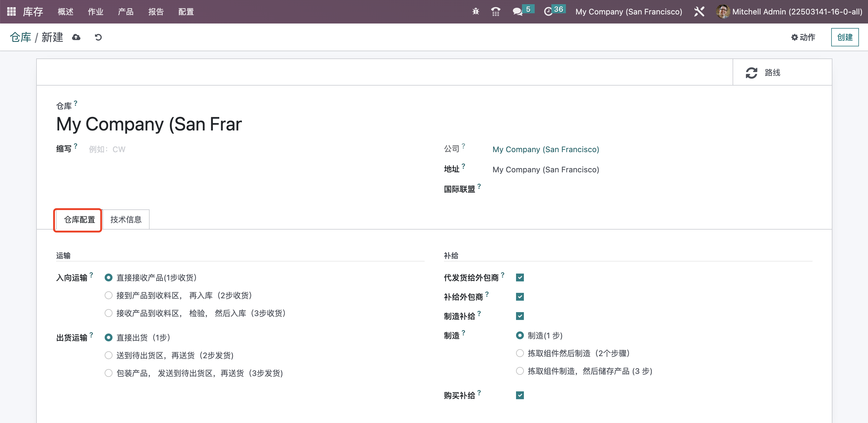Viewport: 868px width, 423px height.
Task: Select 直接出货 (1步) radio option
Action: [x=108, y=337]
